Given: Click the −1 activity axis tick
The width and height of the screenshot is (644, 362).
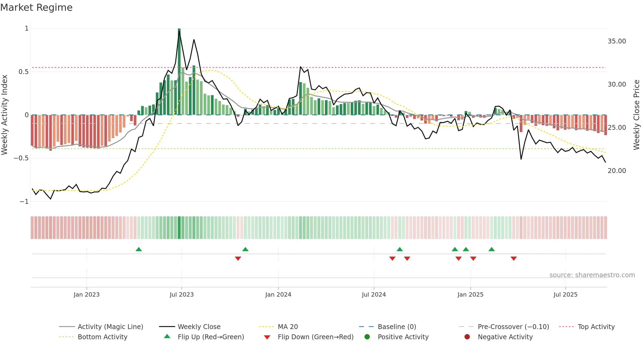Looking at the screenshot, I should pos(24,201).
